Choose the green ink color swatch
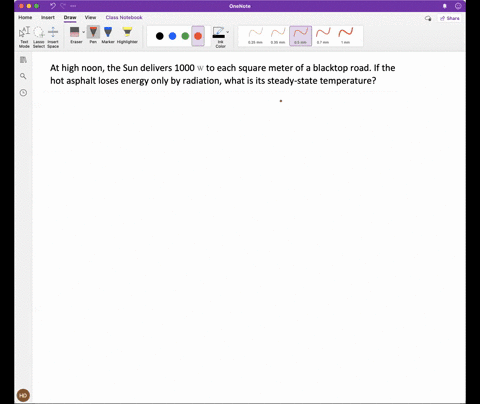The width and height of the screenshot is (480, 404). 185,36
